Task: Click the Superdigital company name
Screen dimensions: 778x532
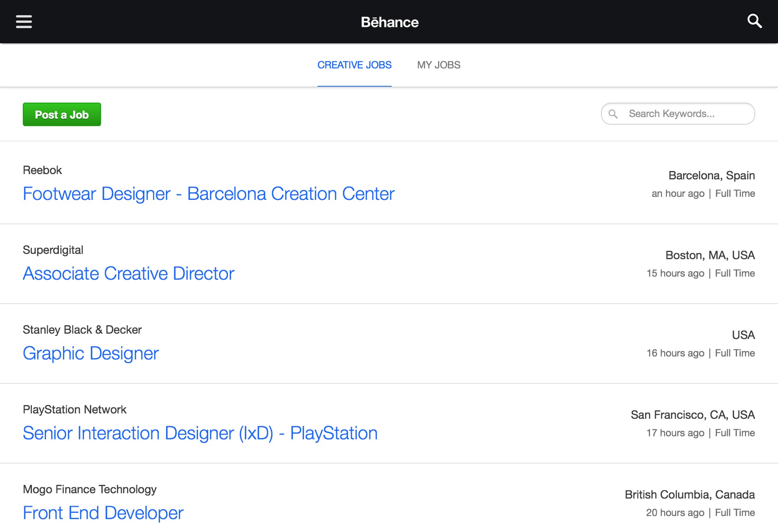Action: pos(53,250)
